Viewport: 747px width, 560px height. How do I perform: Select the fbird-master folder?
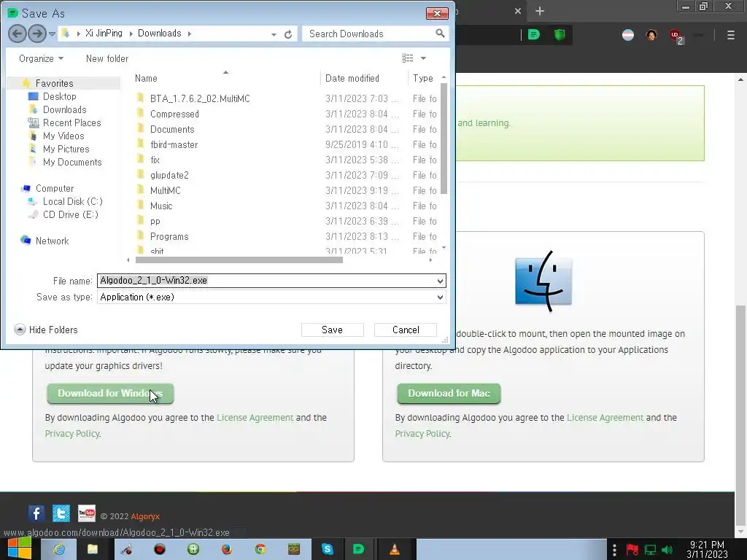[x=174, y=144]
